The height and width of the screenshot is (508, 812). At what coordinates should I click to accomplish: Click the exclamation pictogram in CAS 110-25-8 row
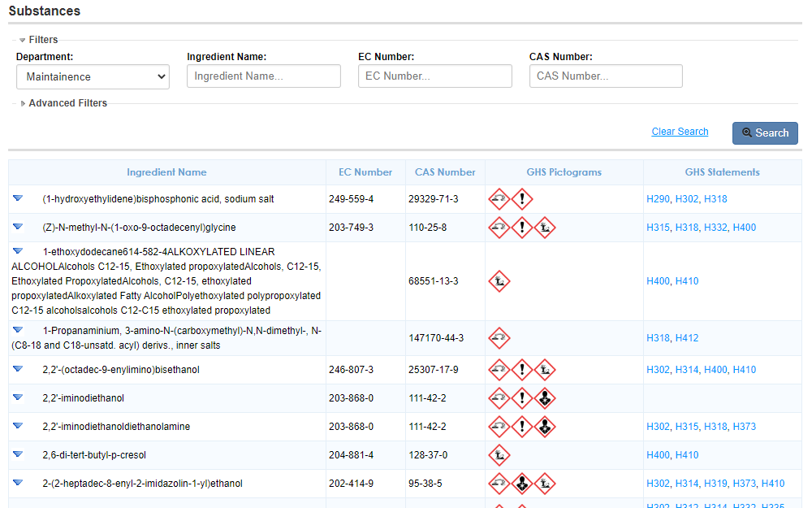click(x=522, y=228)
